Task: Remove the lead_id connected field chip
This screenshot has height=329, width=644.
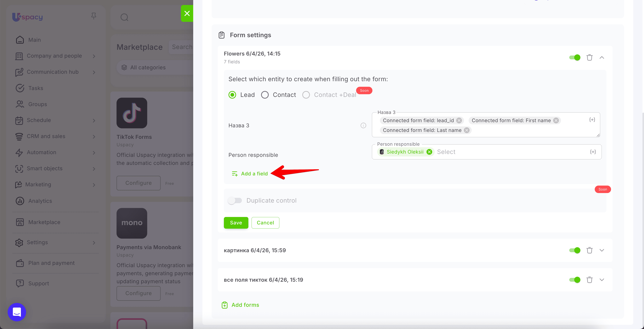Action: pyautogui.click(x=459, y=120)
